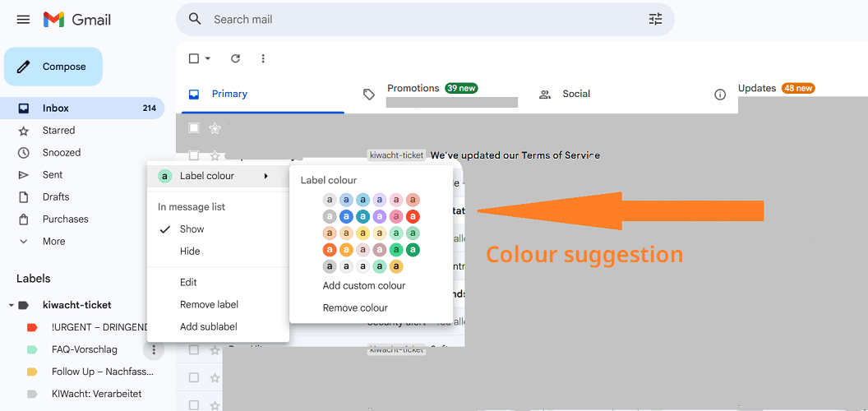Tick checkbox of Terms of Service email
This screenshot has width=868, height=411.
click(x=194, y=155)
